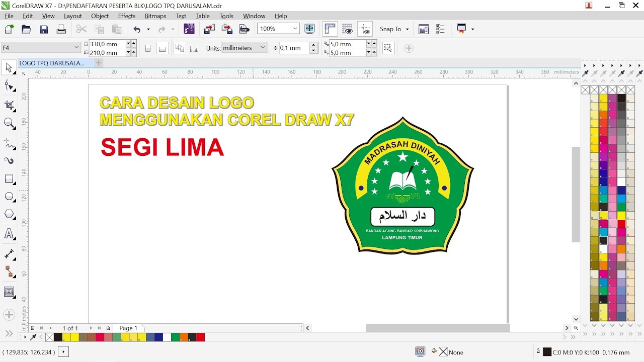Create a new document
Screen dimensions: 644x362
(x=9, y=29)
